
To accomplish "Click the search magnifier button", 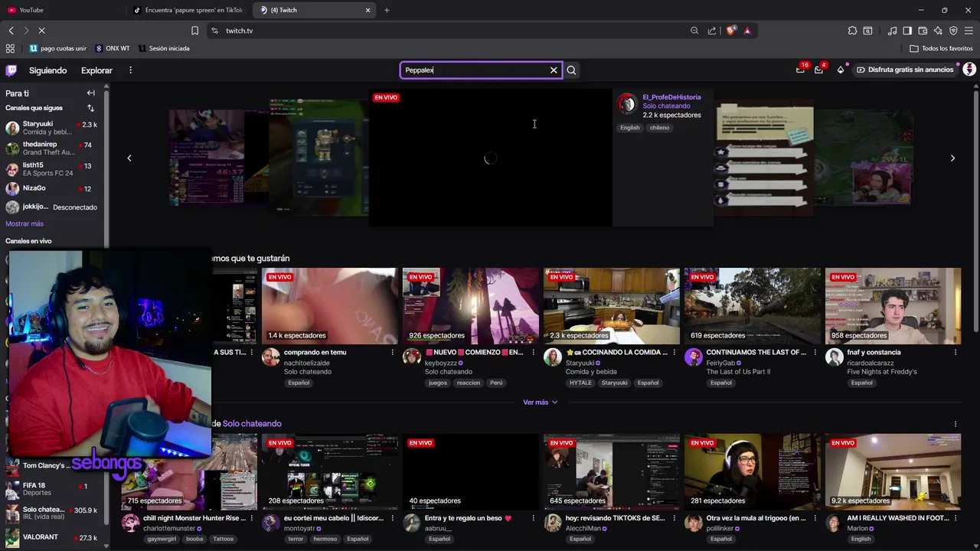I will [x=571, y=70].
